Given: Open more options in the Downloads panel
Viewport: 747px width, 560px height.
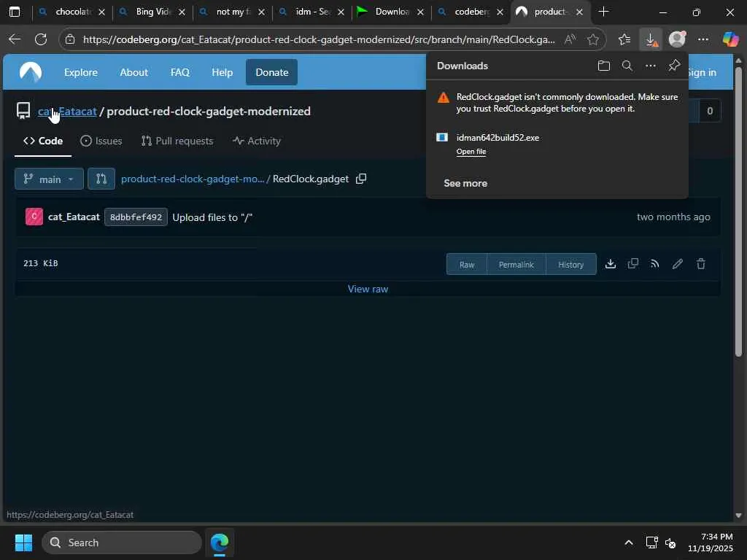Looking at the screenshot, I should point(650,66).
